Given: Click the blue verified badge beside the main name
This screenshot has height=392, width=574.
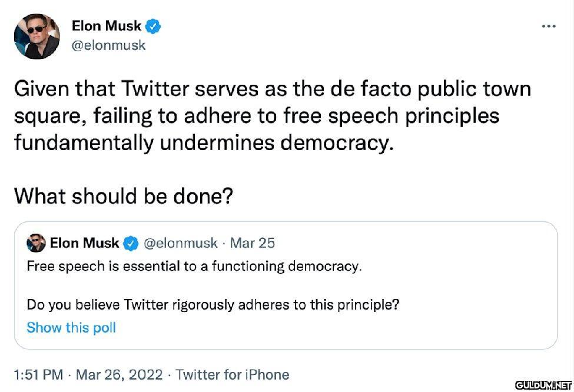Looking at the screenshot, I should point(154,26).
